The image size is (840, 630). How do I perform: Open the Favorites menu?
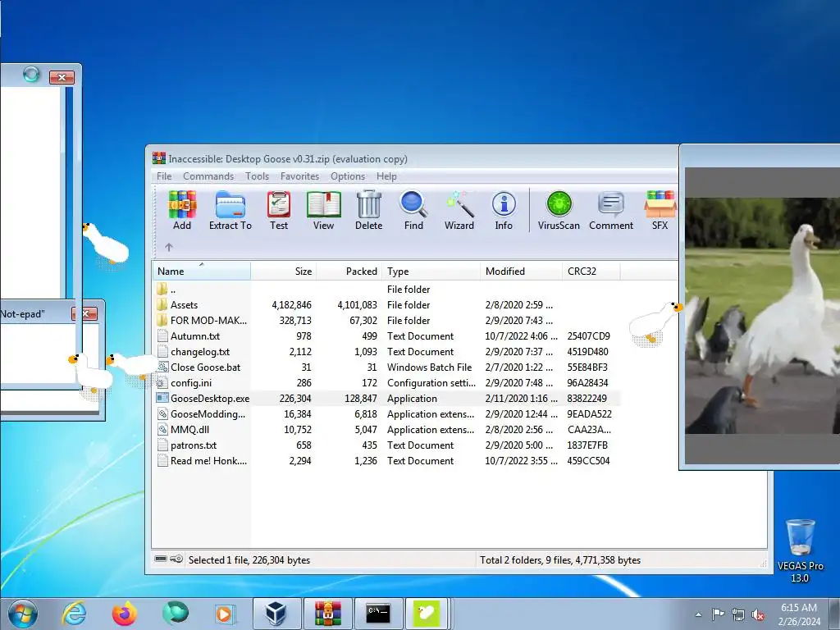pyautogui.click(x=299, y=176)
